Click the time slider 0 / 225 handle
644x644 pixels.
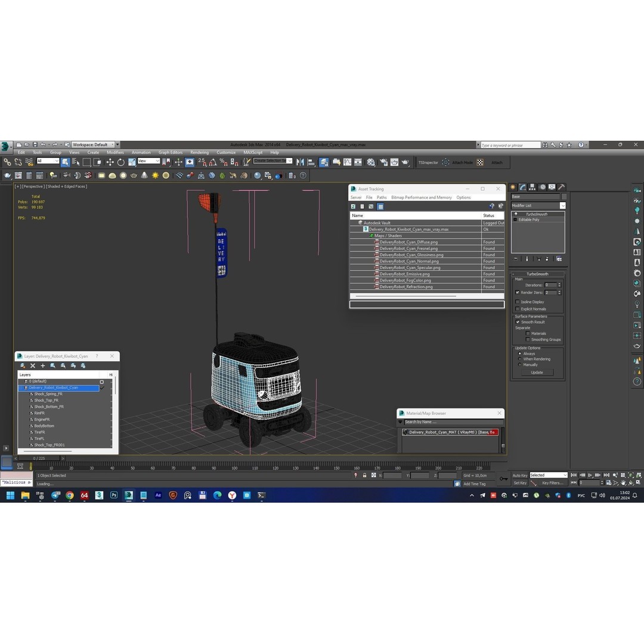click(39, 458)
